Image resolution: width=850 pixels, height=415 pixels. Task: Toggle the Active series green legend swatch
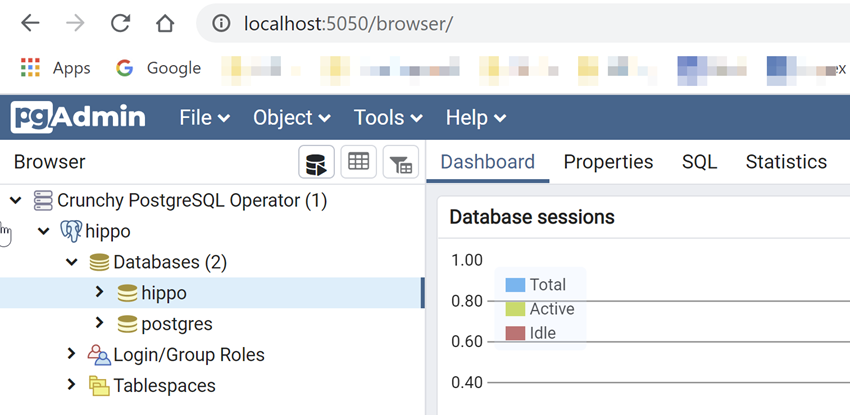click(x=515, y=309)
